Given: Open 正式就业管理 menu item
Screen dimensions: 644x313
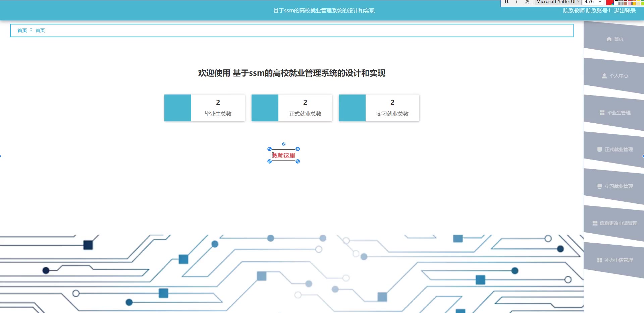Looking at the screenshot, I should (614, 149).
